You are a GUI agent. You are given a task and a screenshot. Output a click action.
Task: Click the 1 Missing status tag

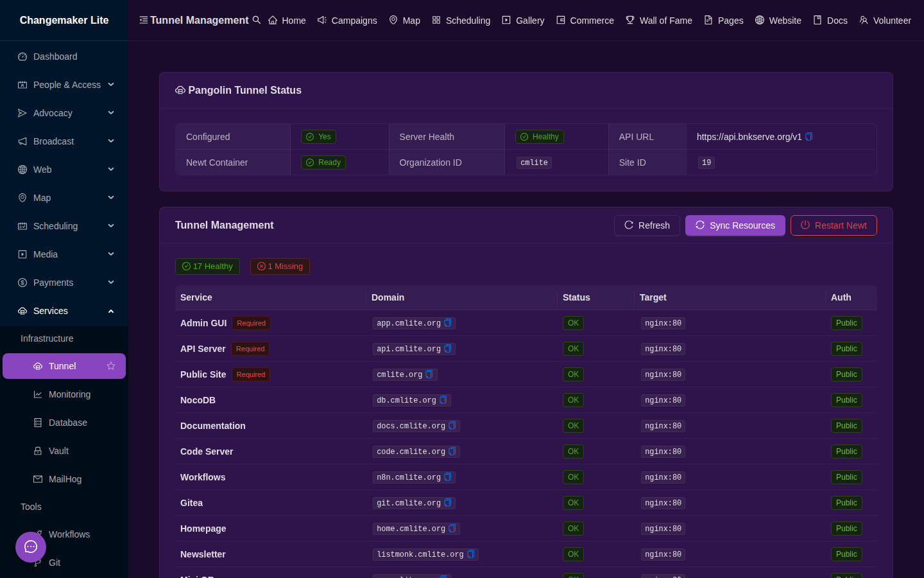click(x=280, y=267)
